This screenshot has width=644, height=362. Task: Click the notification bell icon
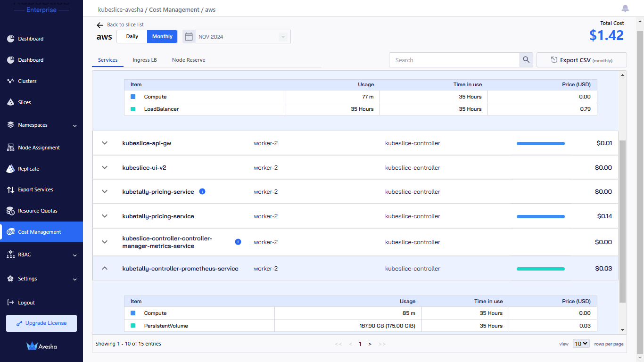point(625,8)
